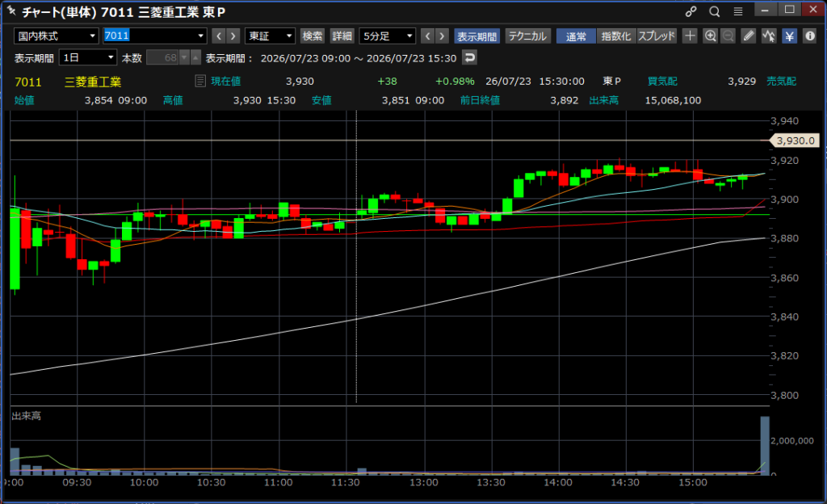Image resolution: width=827 pixels, height=504 pixels.
Task: Switch to 通常 chart mode
Action: (x=576, y=36)
